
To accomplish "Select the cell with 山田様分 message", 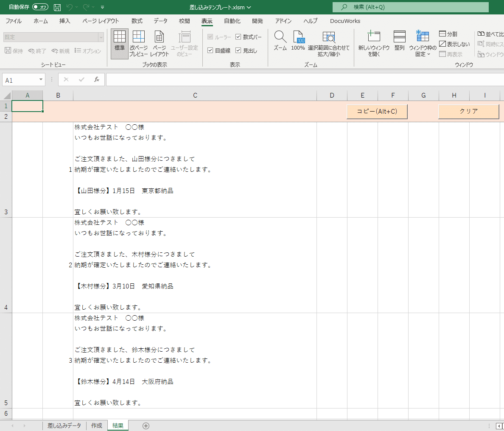I will (195, 170).
